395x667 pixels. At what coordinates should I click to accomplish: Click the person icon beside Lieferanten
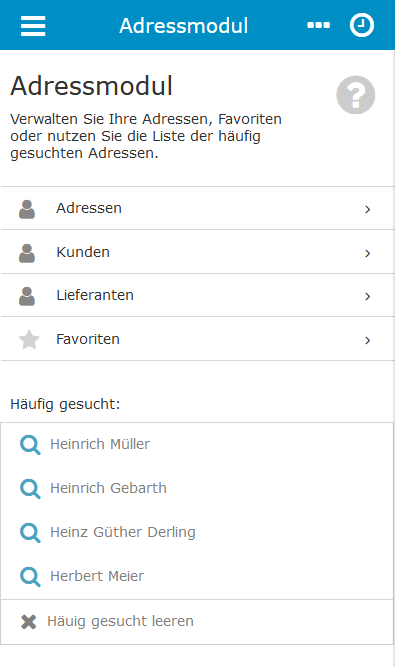(x=27, y=296)
